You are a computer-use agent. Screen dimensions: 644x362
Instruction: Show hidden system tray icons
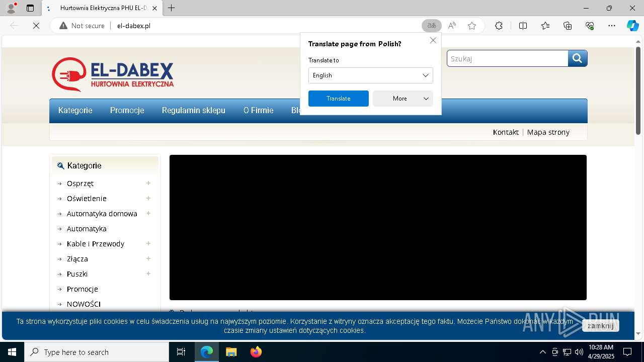(x=542, y=352)
